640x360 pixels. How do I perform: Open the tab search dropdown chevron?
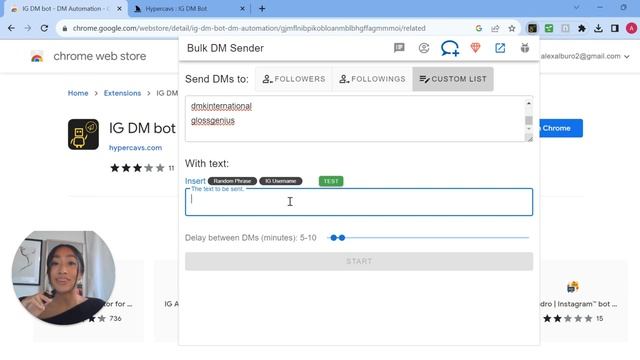pyautogui.click(x=576, y=8)
